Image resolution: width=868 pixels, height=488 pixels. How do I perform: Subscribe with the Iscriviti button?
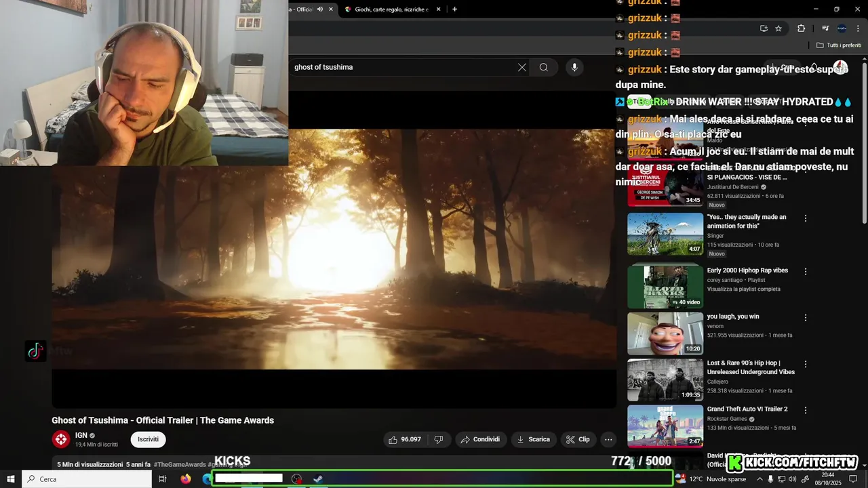click(148, 439)
